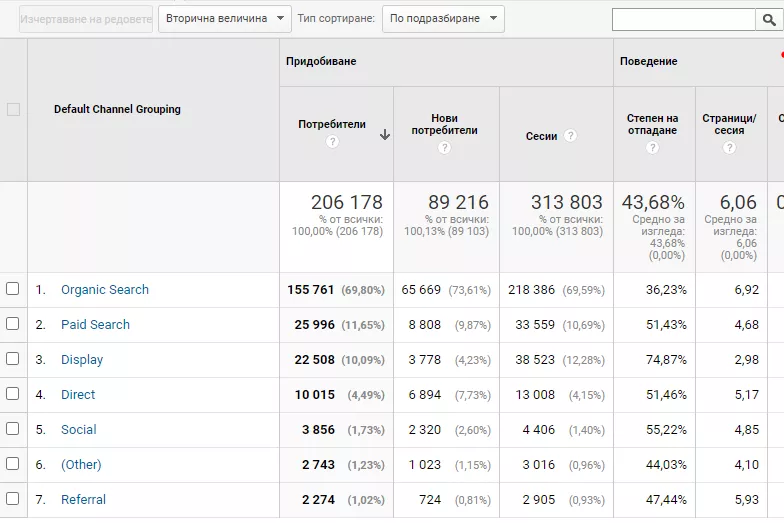
Task: Sort by Нови потребители column header
Action: tap(444, 124)
